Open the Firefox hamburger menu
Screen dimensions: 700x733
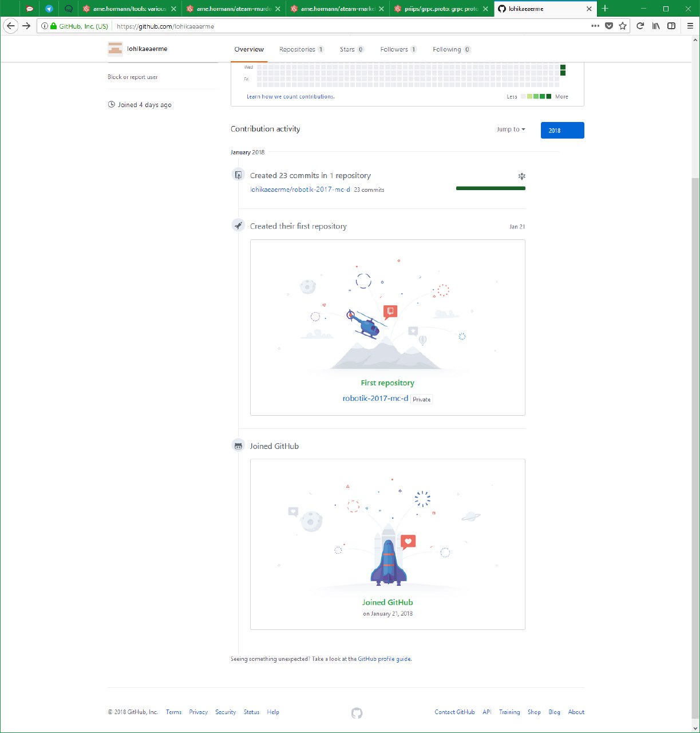(690, 26)
